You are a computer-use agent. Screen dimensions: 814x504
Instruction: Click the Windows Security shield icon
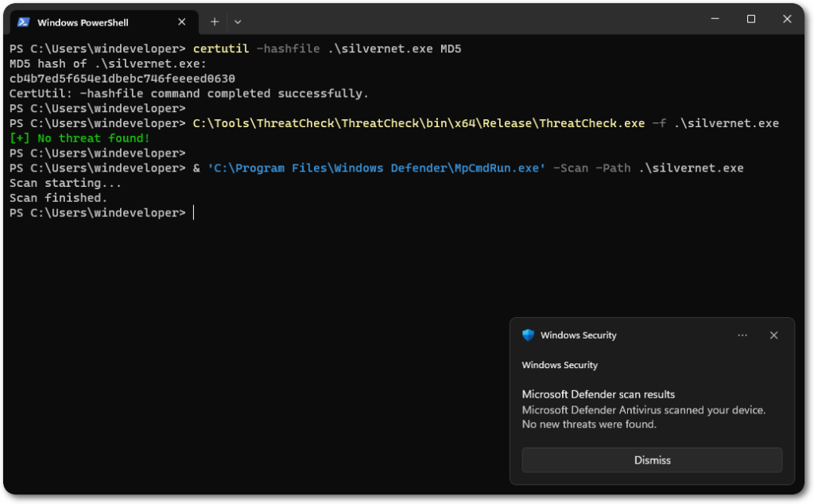(x=528, y=335)
